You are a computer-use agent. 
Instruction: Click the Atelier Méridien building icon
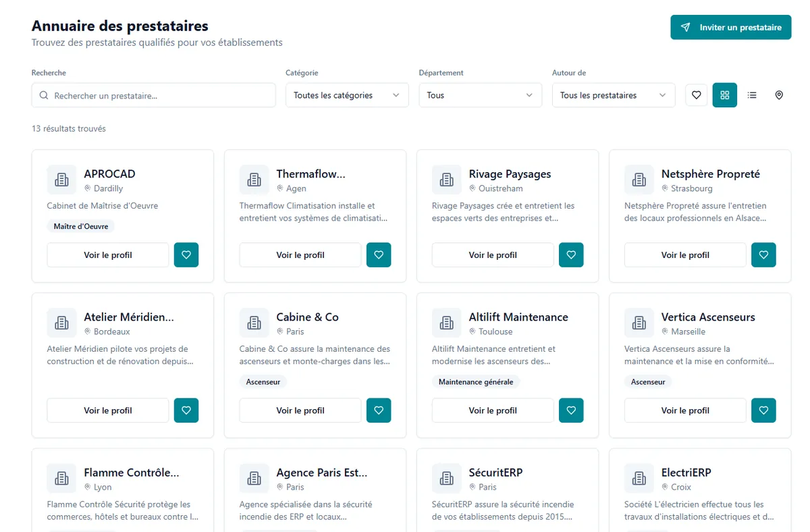(x=61, y=323)
